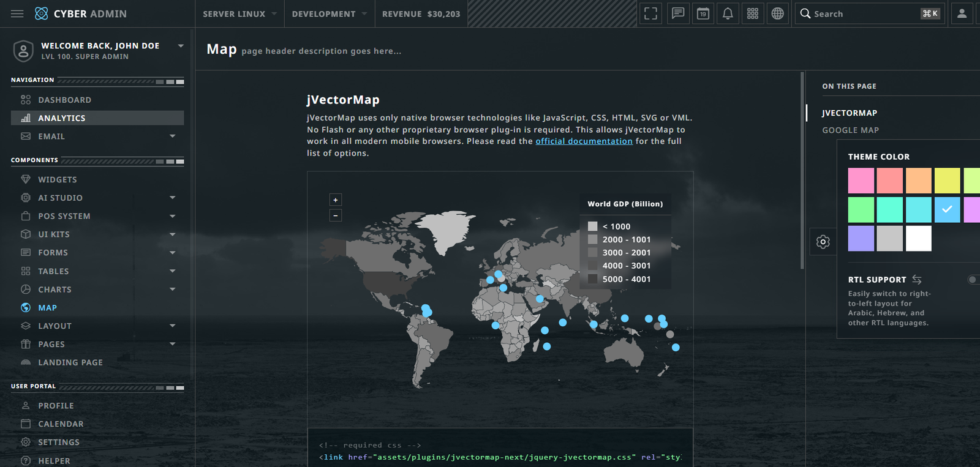The width and height of the screenshot is (980, 467).
Task: Click the fullscreen toggle icon in header
Action: click(x=650, y=13)
